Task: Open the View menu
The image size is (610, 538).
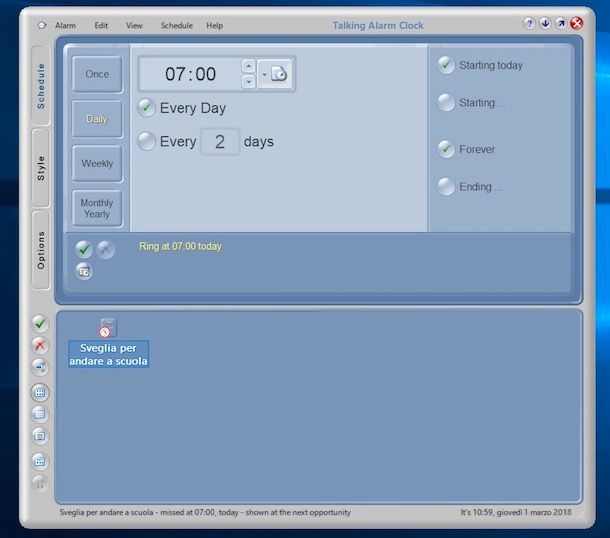Action: 134,26
